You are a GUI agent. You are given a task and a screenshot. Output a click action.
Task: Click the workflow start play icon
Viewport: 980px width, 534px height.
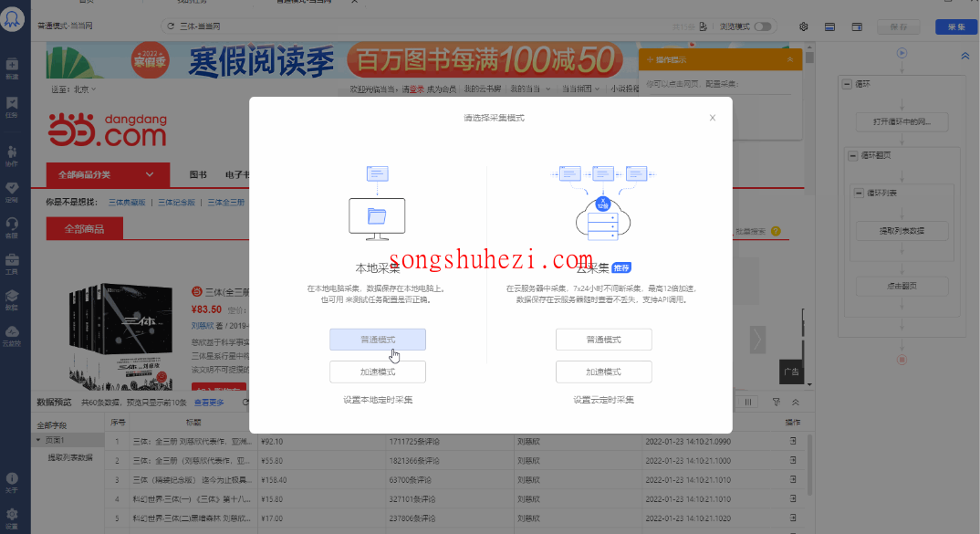pyautogui.click(x=902, y=53)
